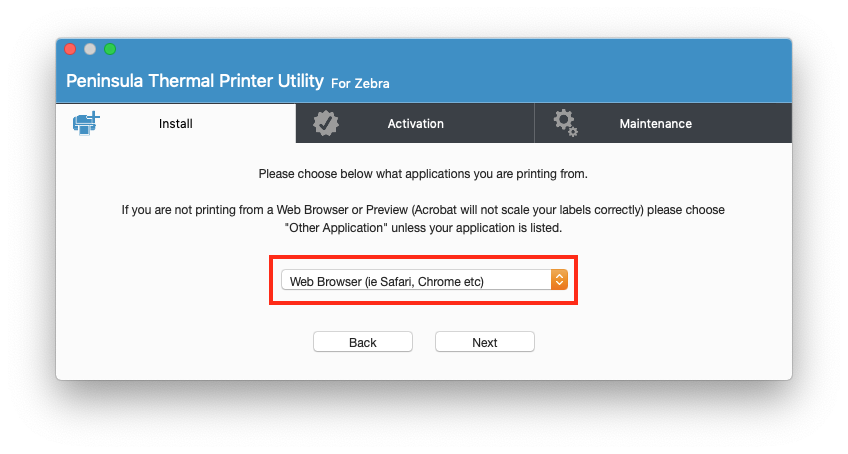This screenshot has height=454, width=848.
Task: Click the orange up-down arrows of the dropdown
Action: [x=559, y=280]
